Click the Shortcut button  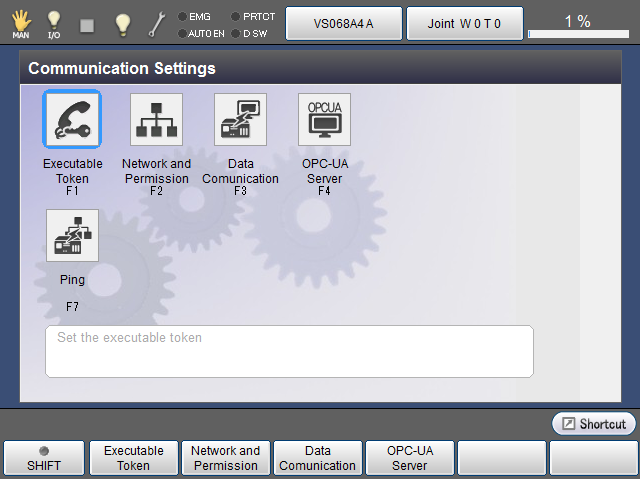[x=594, y=424]
